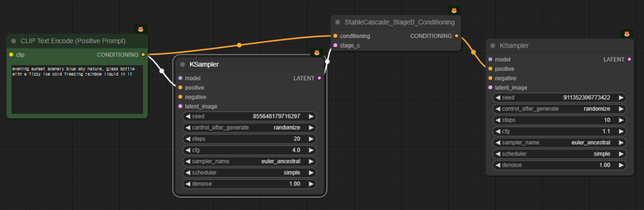This screenshot has width=644, height=210.
Task: Collapse the KSampler with cfg 1.1 via title dot
Action: [493, 46]
